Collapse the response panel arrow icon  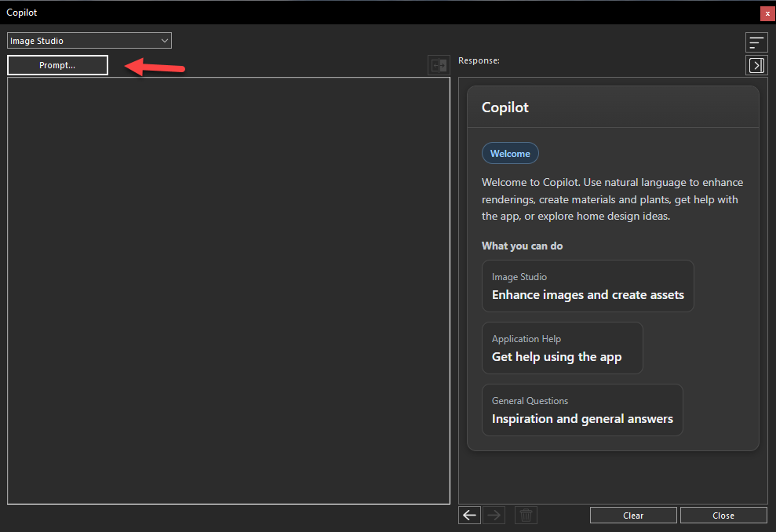click(x=756, y=65)
